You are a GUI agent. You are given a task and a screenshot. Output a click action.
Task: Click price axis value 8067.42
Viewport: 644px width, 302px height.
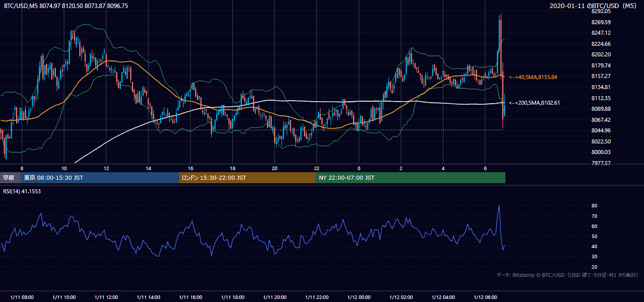pyautogui.click(x=601, y=120)
